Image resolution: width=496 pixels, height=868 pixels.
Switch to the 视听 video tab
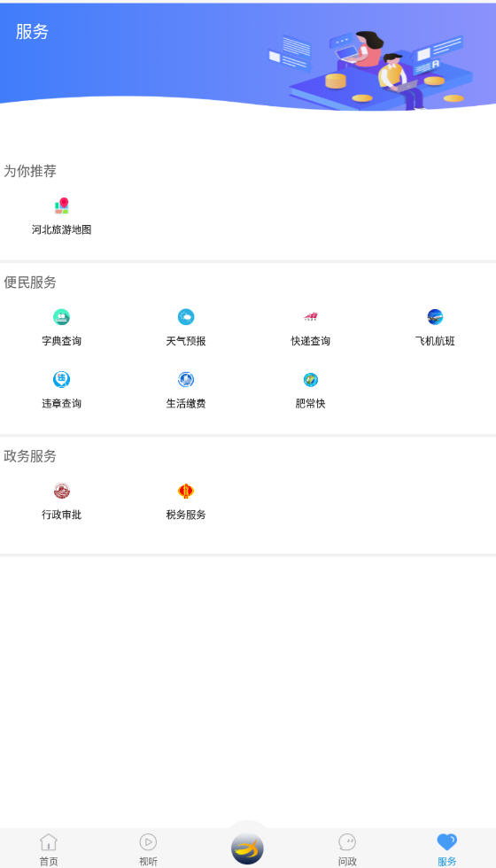click(149, 849)
